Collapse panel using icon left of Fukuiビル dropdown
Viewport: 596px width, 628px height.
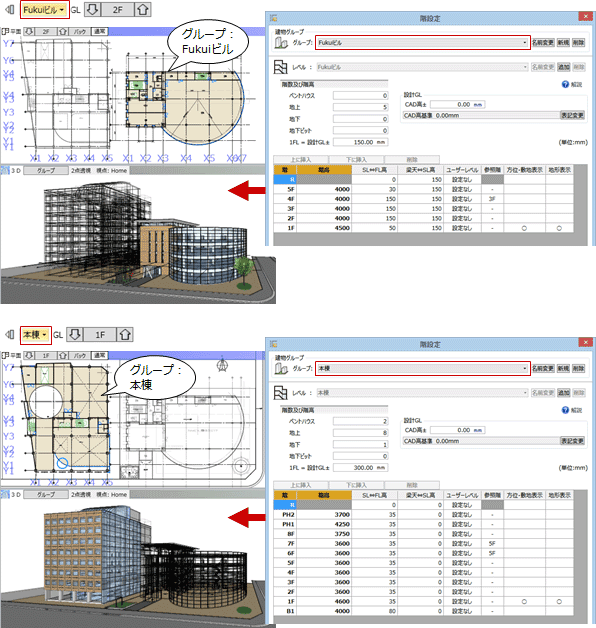pyautogui.click(x=10, y=10)
